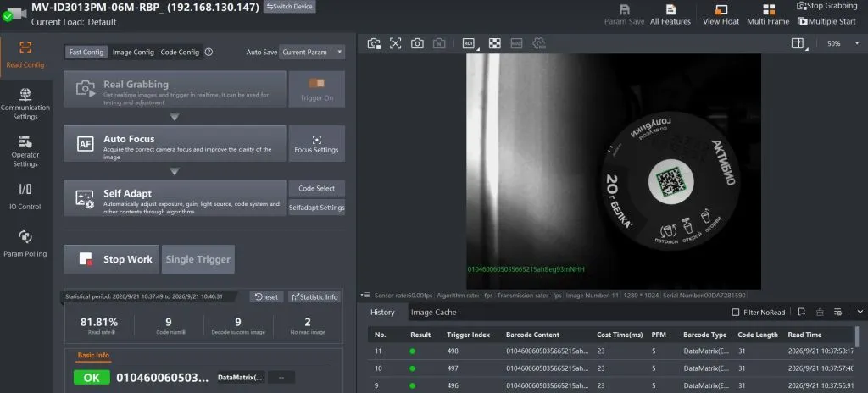The width and height of the screenshot is (868, 393).
Task: Click the greyed-out MAP toolbar icon
Action: tap(516, 44)
